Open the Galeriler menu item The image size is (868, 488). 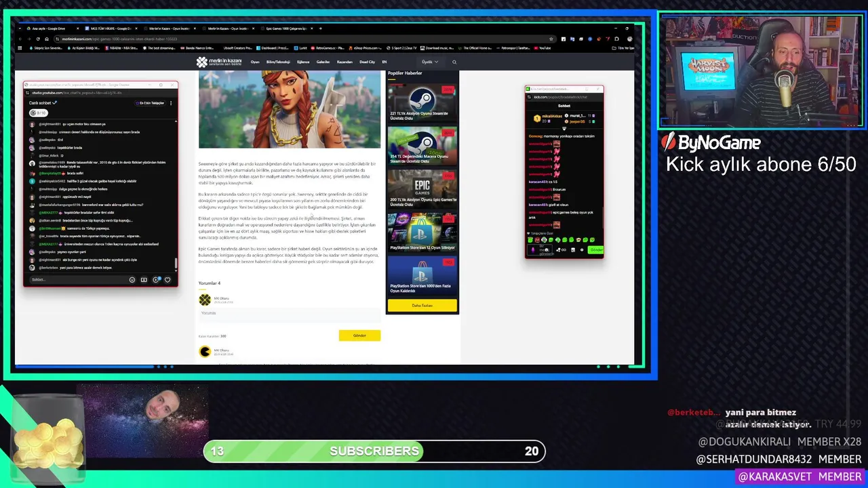pyautogui.click(x=323, y=62)
